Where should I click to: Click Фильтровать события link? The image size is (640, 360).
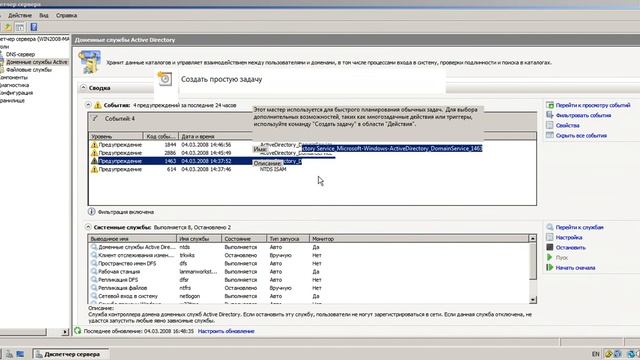pos(583,116)
